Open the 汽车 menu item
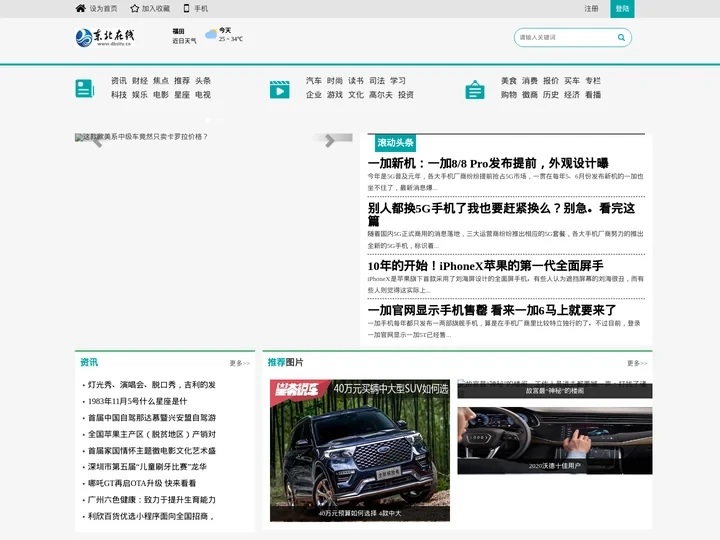 pyautogui.click(x=314, y=81)
